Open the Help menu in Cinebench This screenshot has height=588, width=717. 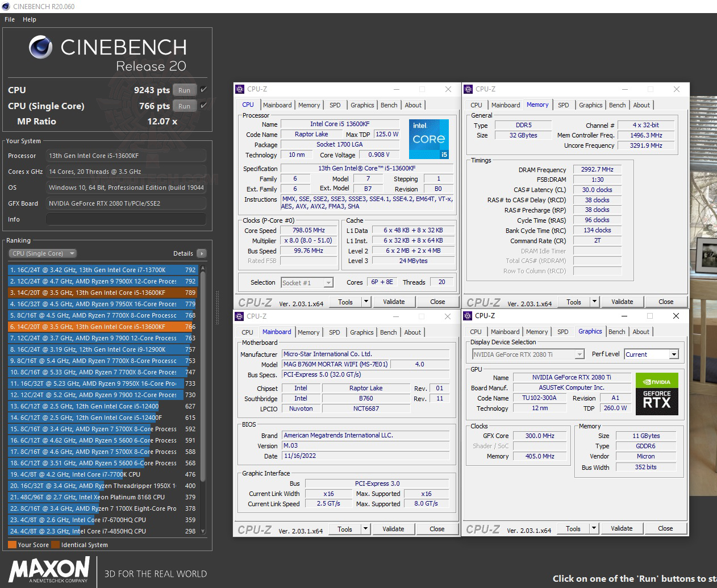(x=30, y=19)
